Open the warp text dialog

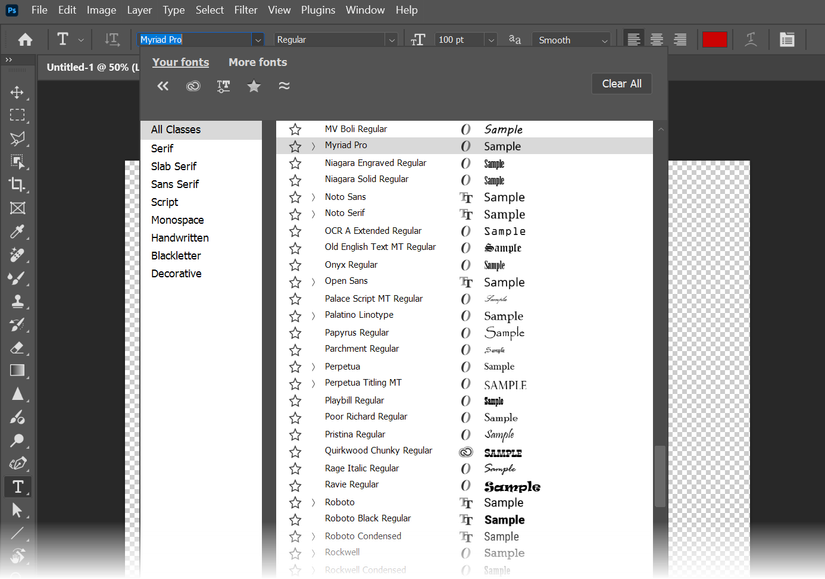(x=751, y=39)
